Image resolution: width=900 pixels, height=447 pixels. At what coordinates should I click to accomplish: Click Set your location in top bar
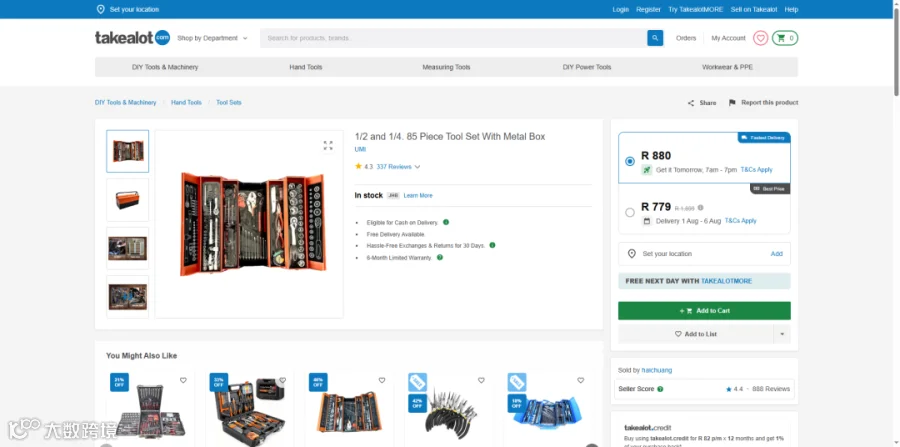click(x=134, y=9)
